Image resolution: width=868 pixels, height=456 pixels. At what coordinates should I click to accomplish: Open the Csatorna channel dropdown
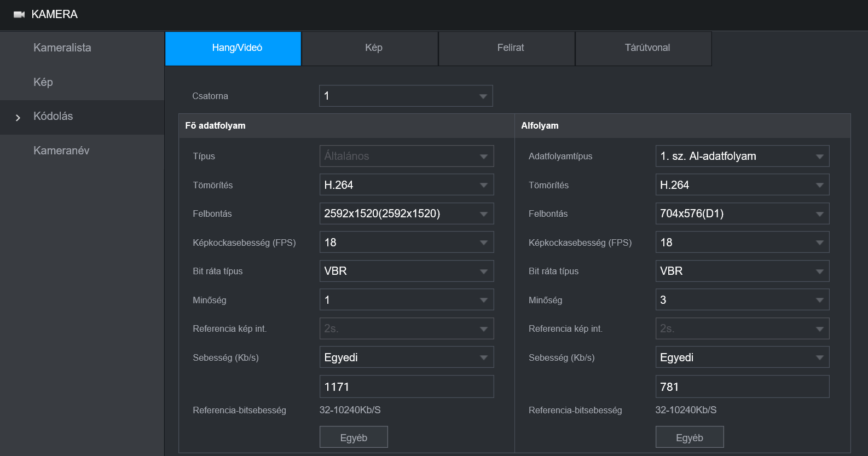pyautogui.click(x=406, y=96)
